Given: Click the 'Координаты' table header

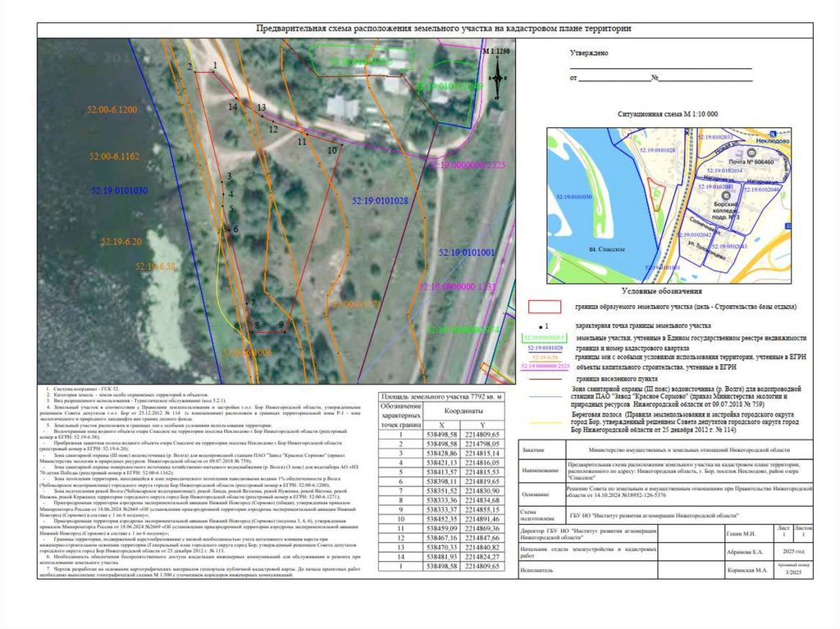Looking at the screenshot, I should 463,411.
